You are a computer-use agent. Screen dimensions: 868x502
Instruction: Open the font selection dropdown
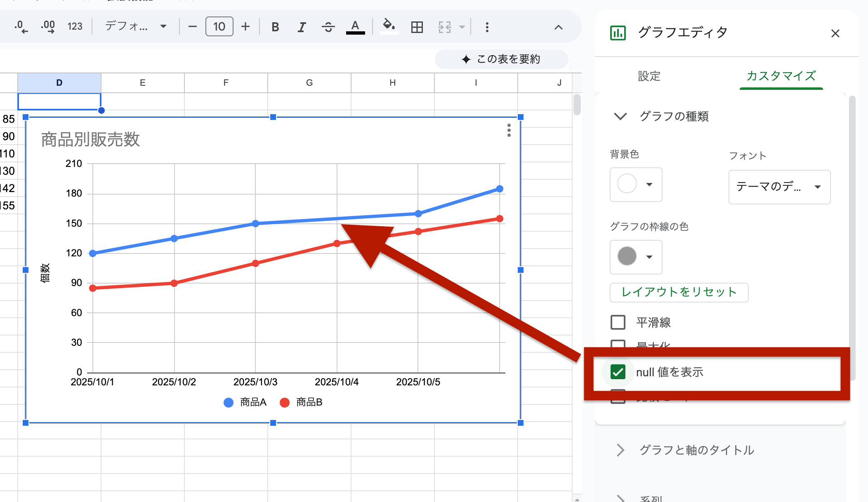point(779,187)
